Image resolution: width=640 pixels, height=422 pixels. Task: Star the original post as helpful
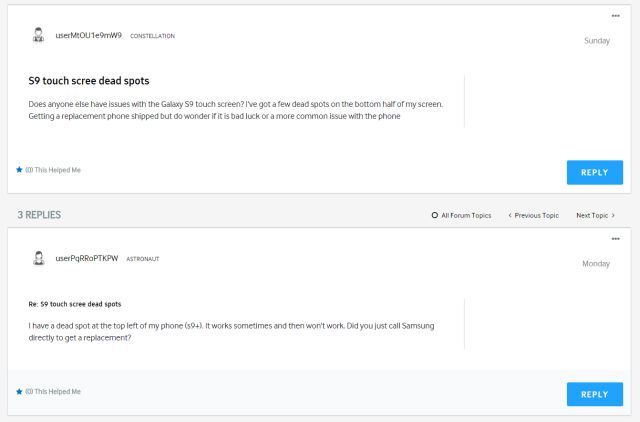19,170
